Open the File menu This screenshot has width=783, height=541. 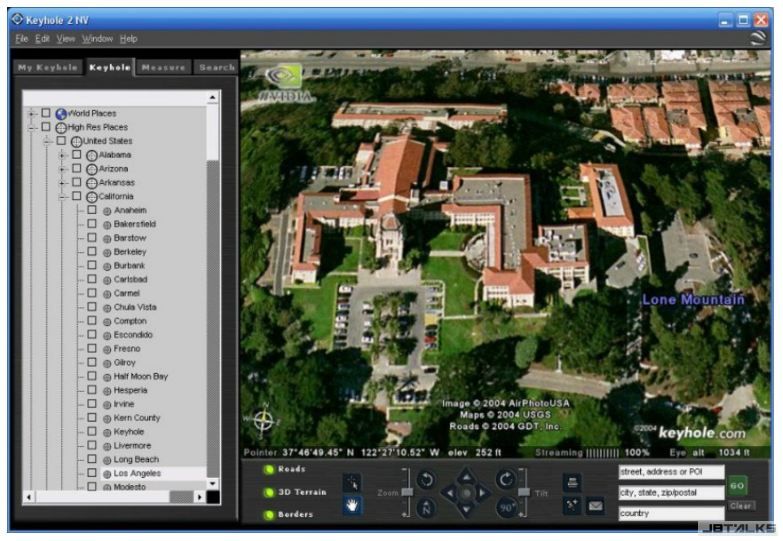coord(21,38)
